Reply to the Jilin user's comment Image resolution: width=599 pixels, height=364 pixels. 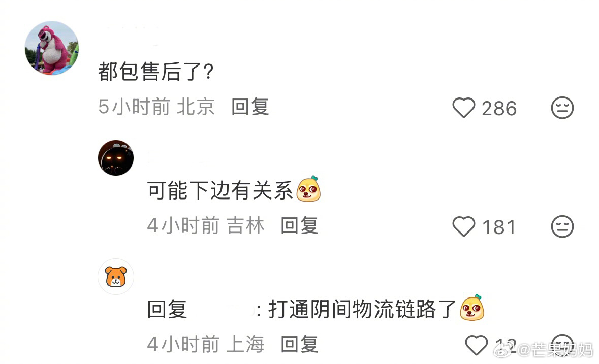pos(300,225)
